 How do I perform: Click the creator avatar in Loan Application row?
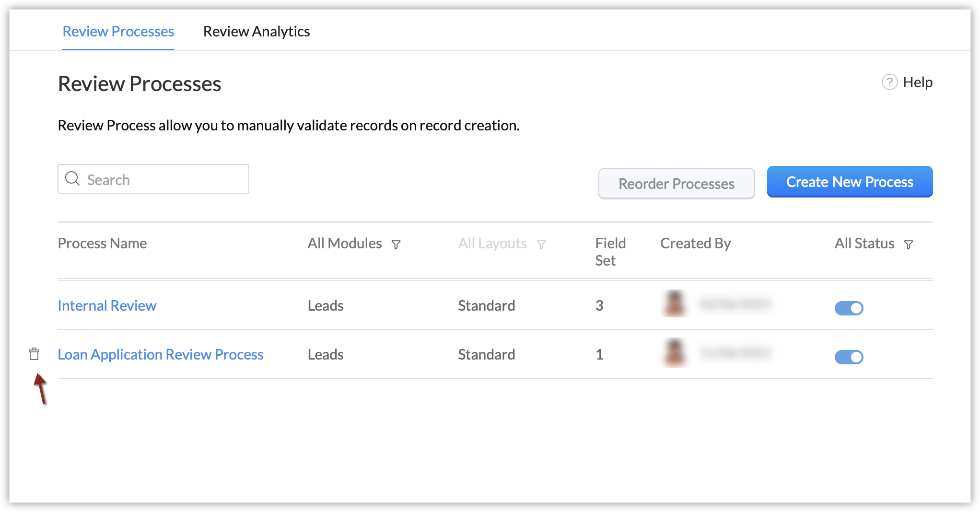pos(675,353)
